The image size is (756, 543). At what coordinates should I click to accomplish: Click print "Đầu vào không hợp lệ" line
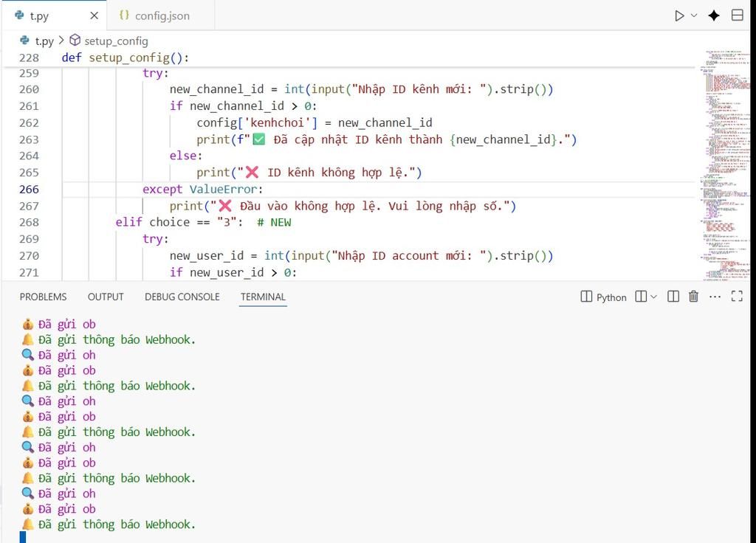click(x=343, y=207)
